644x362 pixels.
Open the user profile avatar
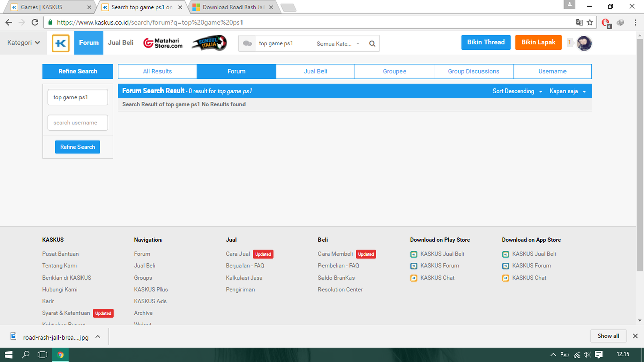pyautogui.click(x=584, y=43)
